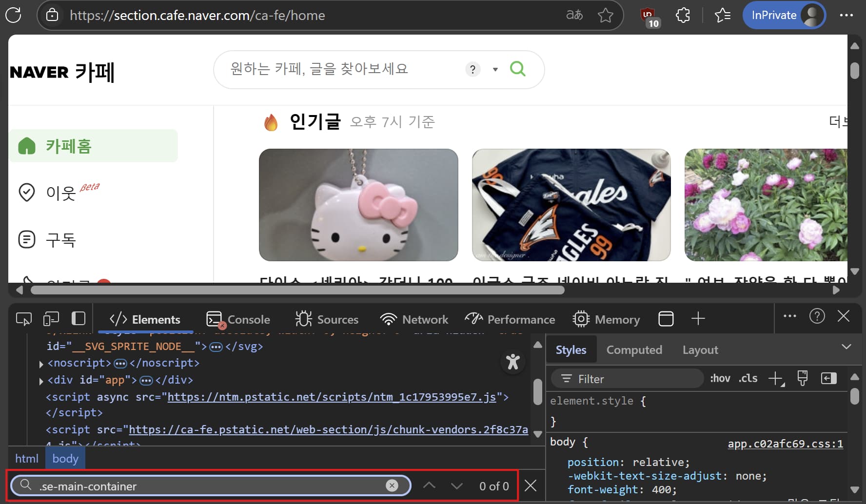Toggle .cls element classes panel
866x504 pixels.
748,378
